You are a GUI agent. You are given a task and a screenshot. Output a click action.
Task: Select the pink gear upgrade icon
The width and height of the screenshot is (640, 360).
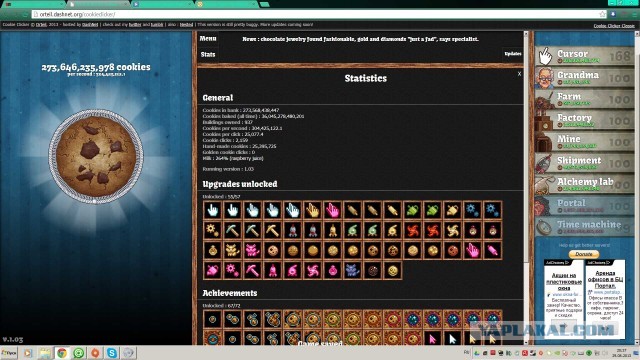[x=232, y=270]
